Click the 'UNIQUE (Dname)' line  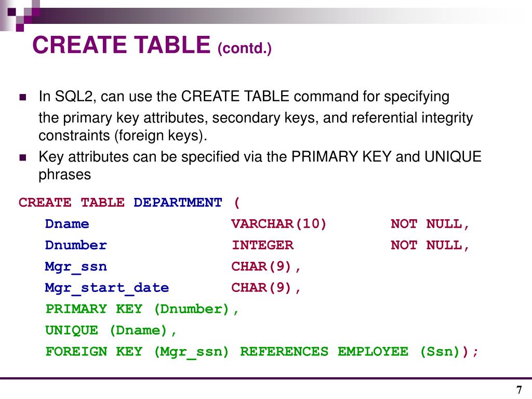[111, 330]
